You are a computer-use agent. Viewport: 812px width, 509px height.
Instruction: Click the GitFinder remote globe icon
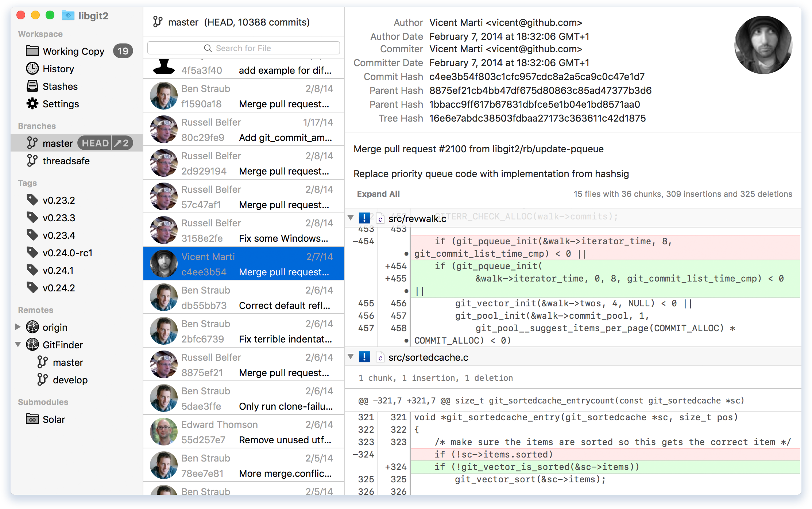coord(32,345)
